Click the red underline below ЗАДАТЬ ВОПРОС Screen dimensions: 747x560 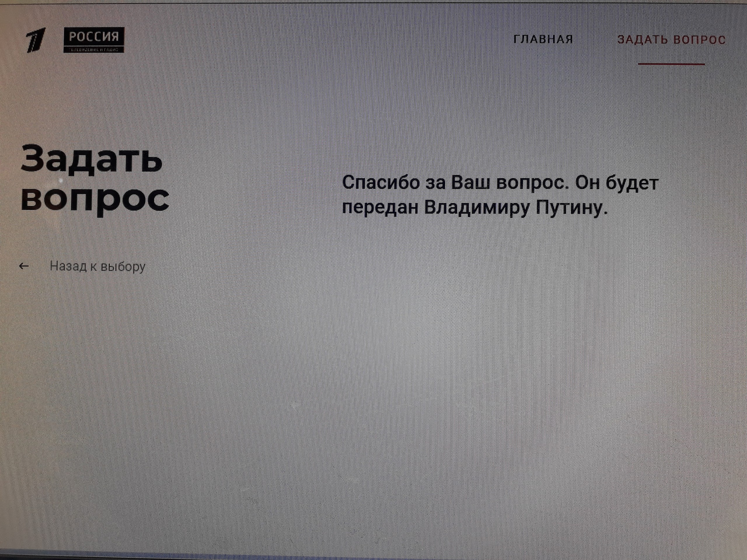(671, 64)
